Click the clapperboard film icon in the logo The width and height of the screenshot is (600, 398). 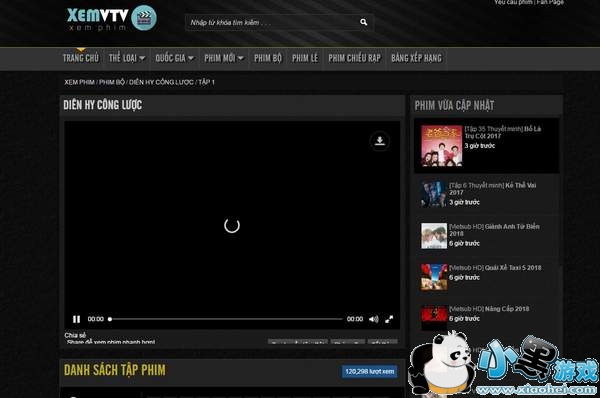coord(144,18)
